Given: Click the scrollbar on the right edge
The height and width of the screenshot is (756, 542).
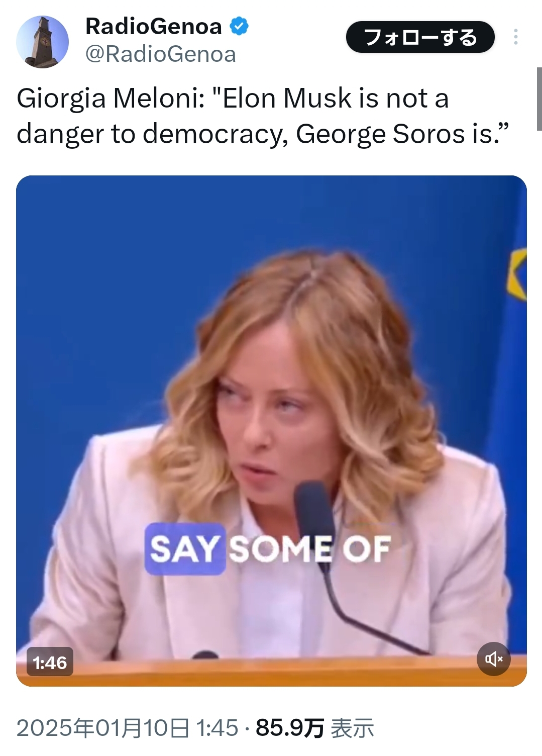Looking at the screenshot, I should coord(539,100).
